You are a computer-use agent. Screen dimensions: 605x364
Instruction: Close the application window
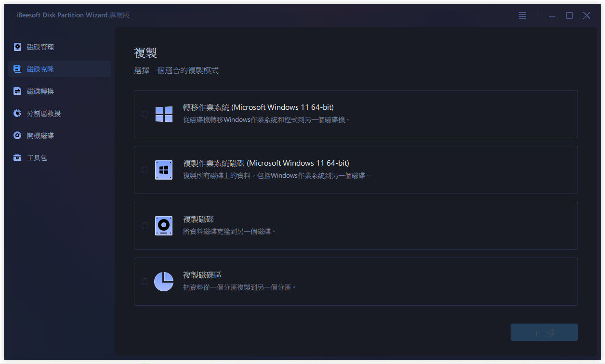click(587, 15)
